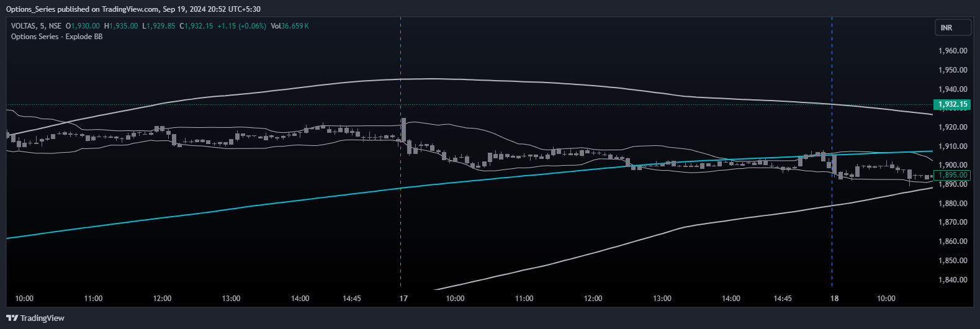Click the 1,880.00 price axis label
This screenshot has width=980, height=329.
[953, 204]
